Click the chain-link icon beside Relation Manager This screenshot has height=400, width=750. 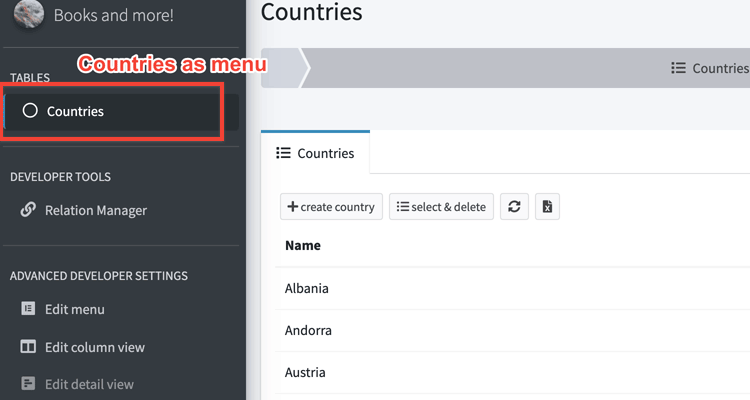[x=28, y=210]
